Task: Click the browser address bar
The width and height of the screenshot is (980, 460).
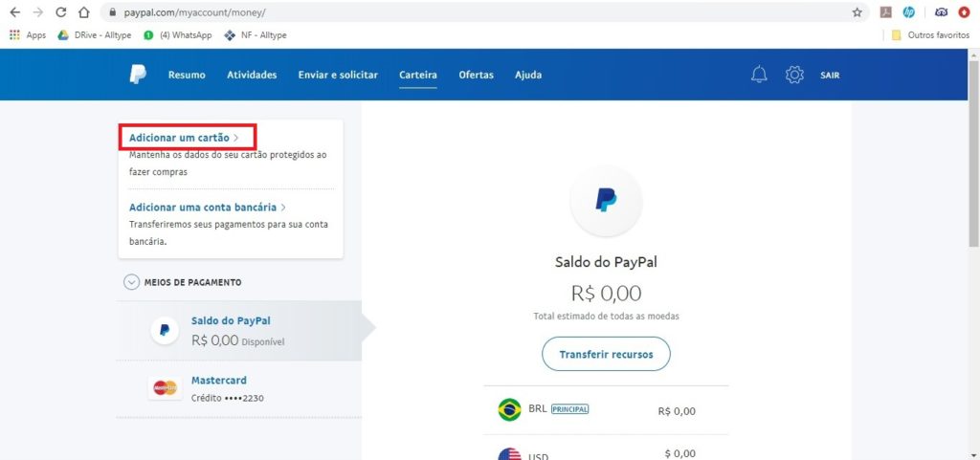Action: [475, 12]
